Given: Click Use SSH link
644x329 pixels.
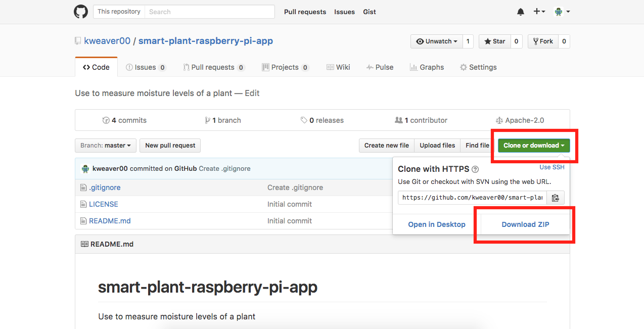Looking at the screenshot, I should coord(552,167).
